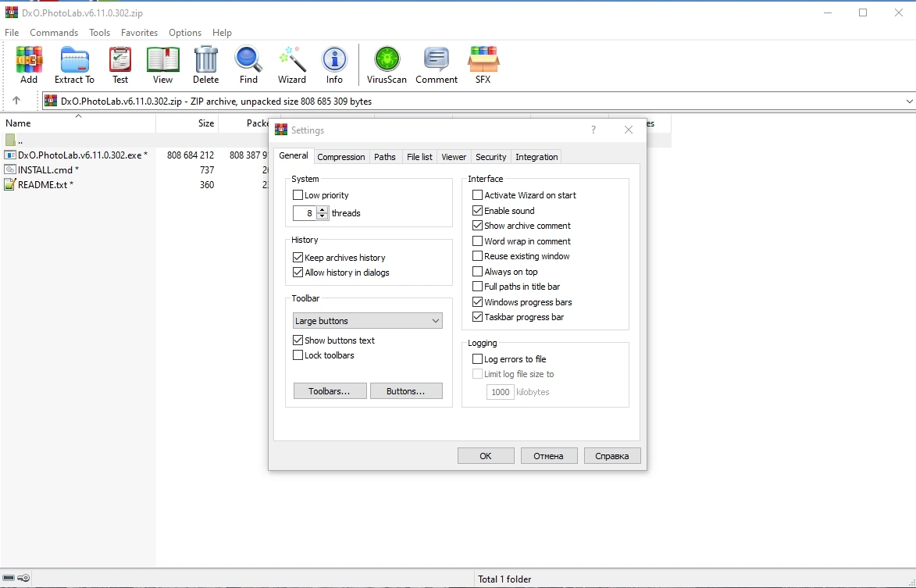
Task: Click the parent folder '..' icon
Action: (10, 140)
